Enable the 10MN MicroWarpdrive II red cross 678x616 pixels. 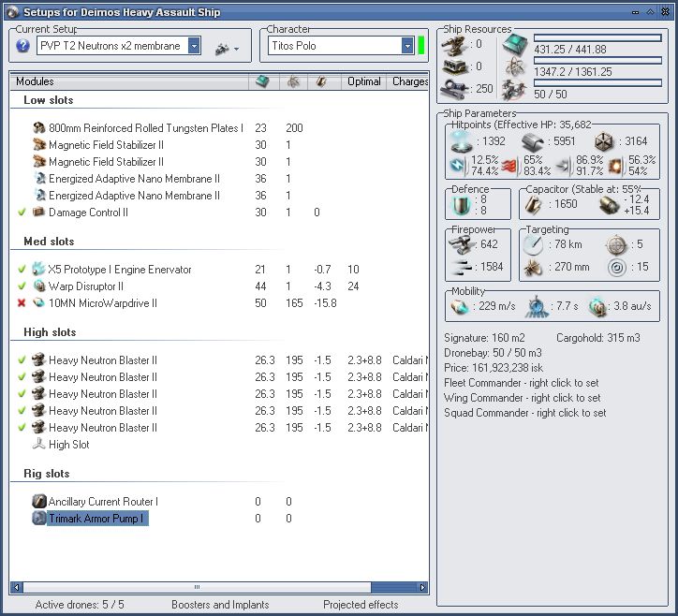pyautogui.click(x=22, y=302)
